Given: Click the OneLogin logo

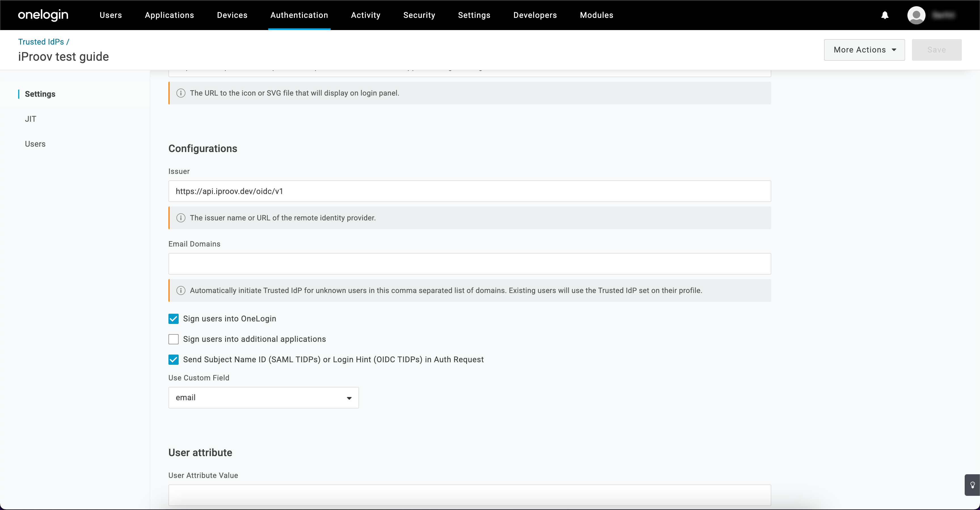Looking at the screenshot, I should click(x=43, y=15).
